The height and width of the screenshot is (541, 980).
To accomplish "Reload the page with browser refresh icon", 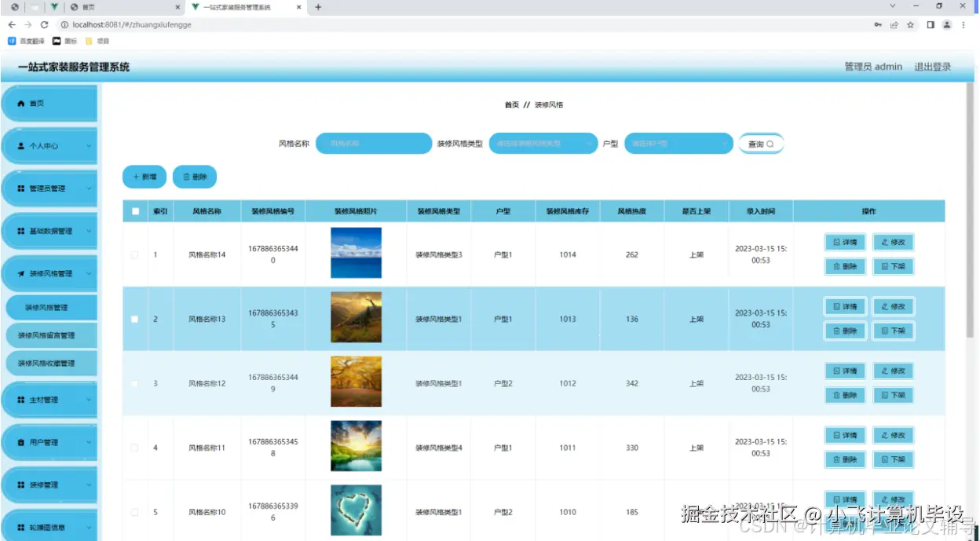I will pos(44,24).
